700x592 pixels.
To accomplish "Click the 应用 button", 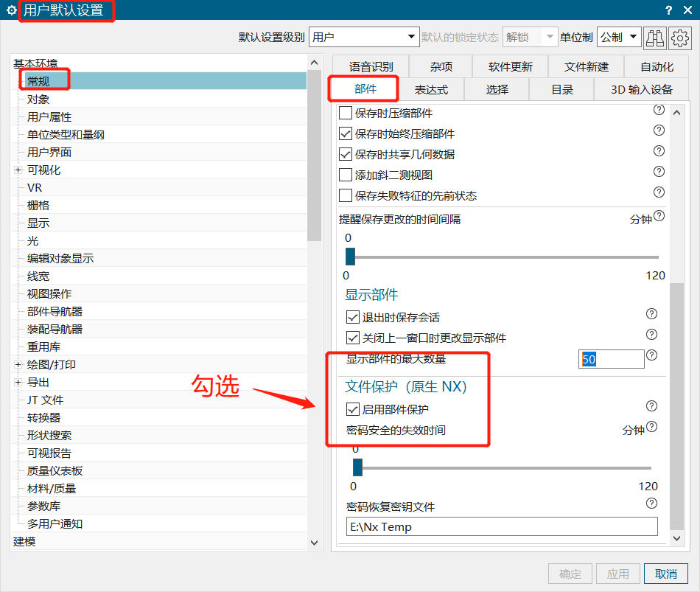I will click(618, 573).
